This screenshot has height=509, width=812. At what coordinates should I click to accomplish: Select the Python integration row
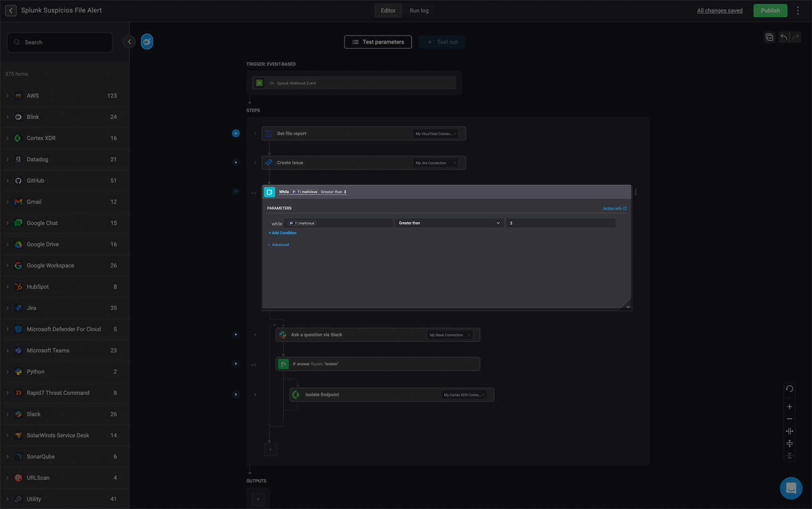click(x=65, y=372)
